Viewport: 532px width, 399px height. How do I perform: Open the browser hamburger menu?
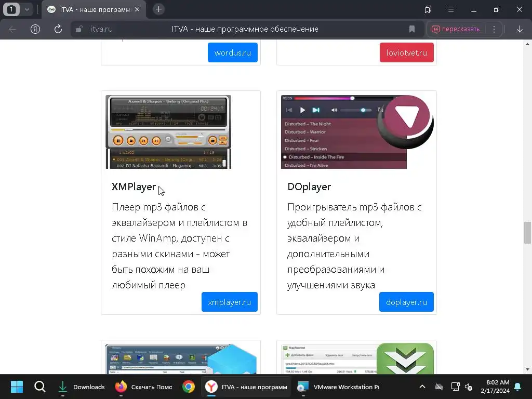(451, 9)
